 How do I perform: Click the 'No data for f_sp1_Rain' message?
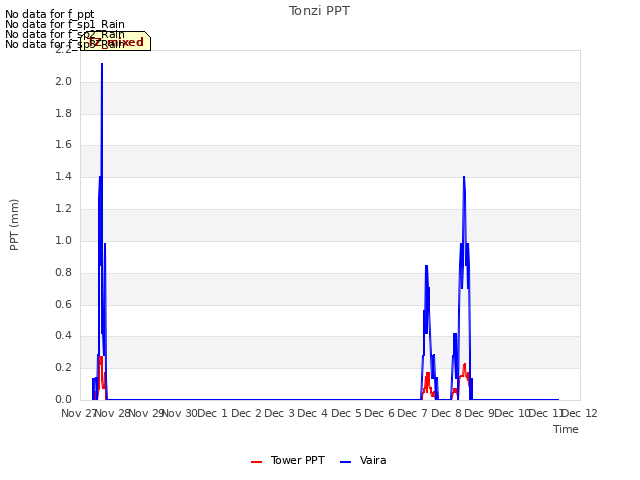point(64,24)
